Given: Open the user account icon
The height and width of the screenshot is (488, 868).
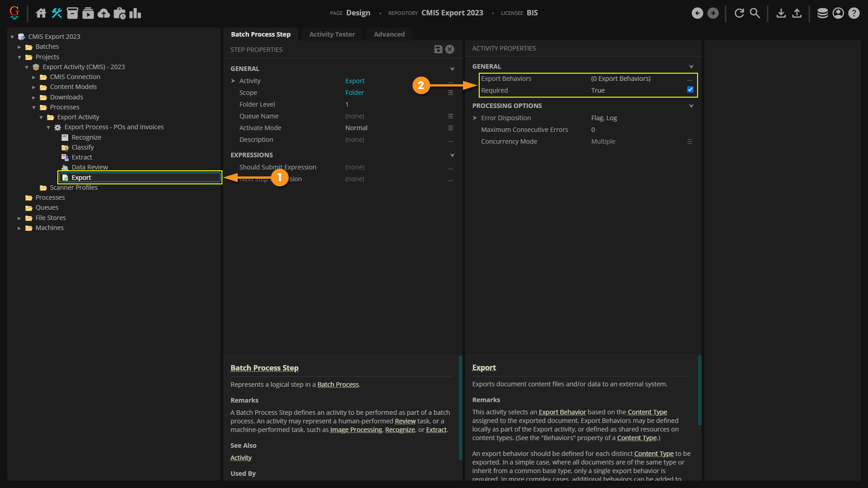Looking at the screenshot, I should pos(838,13).
